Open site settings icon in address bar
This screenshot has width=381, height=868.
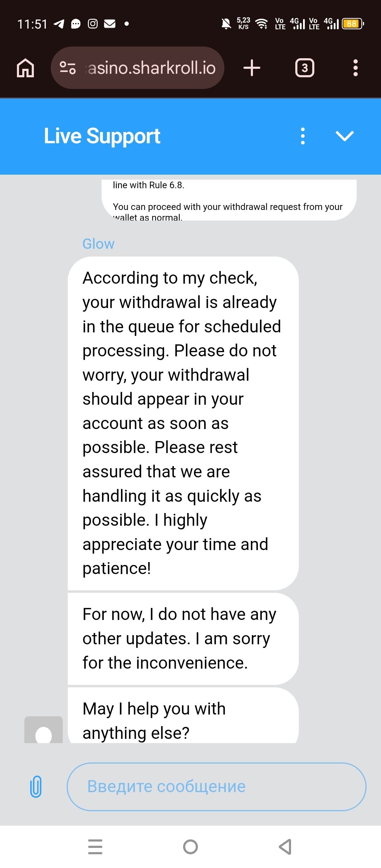pyautogui.click(x=68, y=68)
